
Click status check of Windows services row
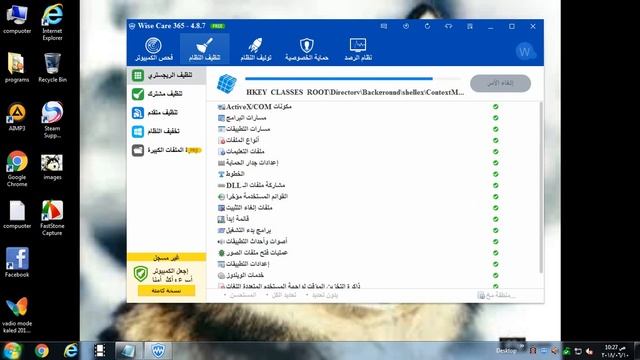point(496,275)
